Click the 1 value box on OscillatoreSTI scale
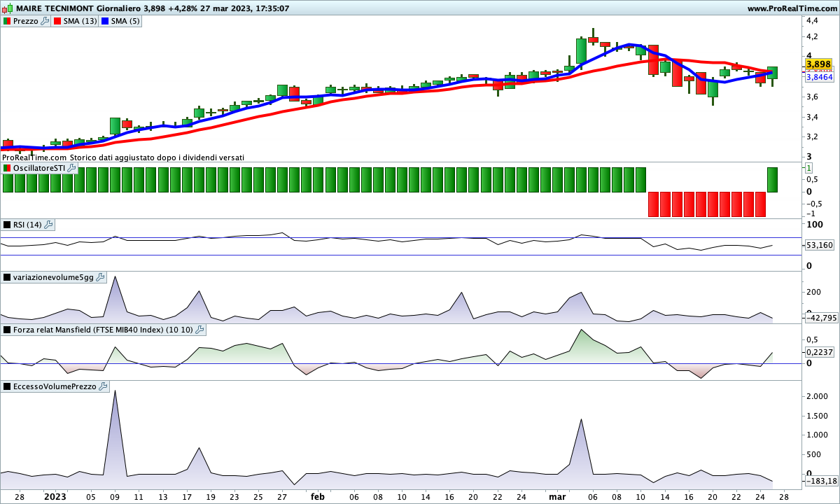This screenshot has width=840, height=504. point(808,169)
